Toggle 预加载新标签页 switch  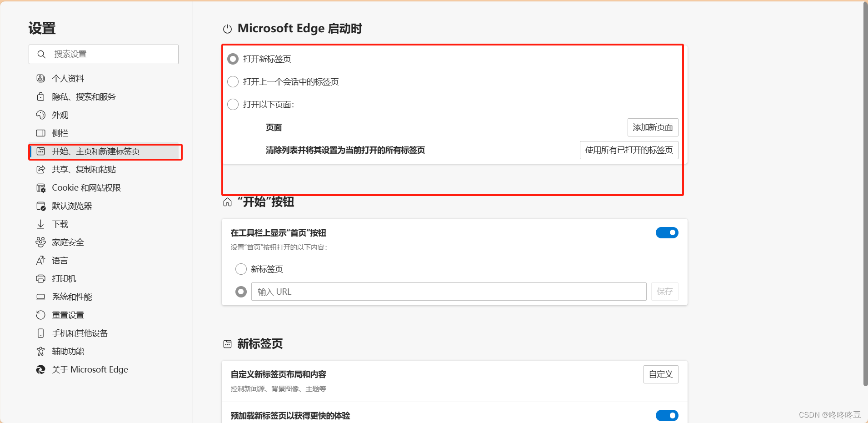(667, 415)
